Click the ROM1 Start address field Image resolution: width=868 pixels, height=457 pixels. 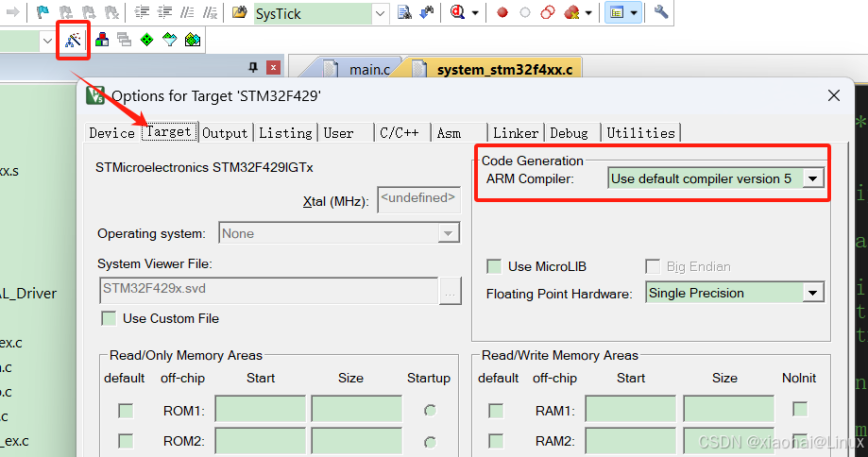pos(260,410)
